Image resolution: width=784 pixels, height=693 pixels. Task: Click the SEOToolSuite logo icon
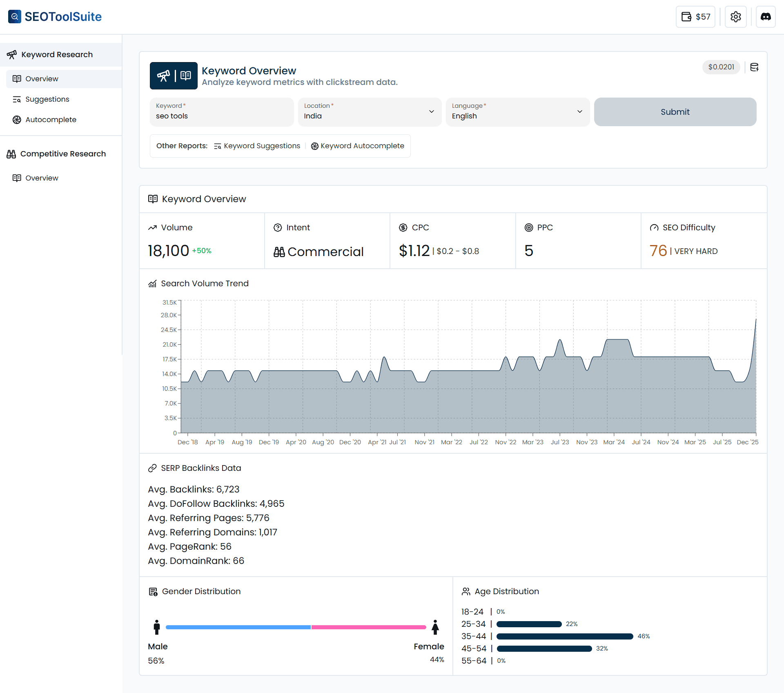coord(14,17)
